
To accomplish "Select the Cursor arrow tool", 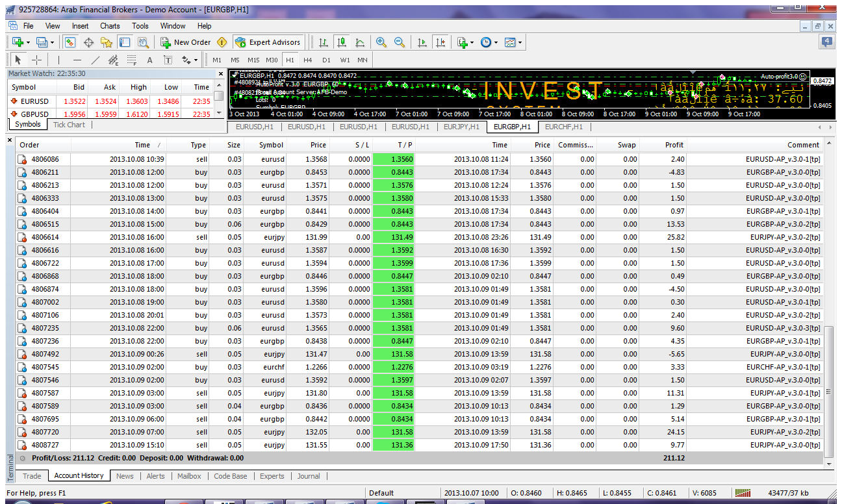I will [18, 60].
